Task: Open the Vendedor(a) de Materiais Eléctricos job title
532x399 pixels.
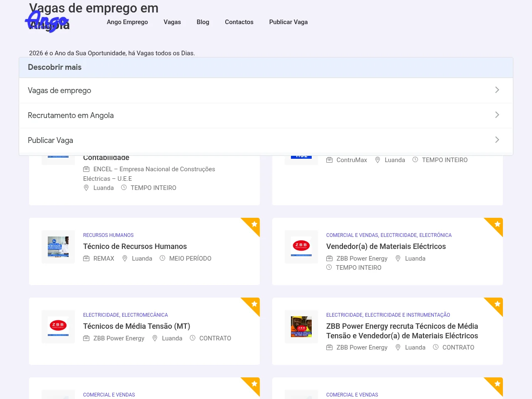Action: click(386, 246)
